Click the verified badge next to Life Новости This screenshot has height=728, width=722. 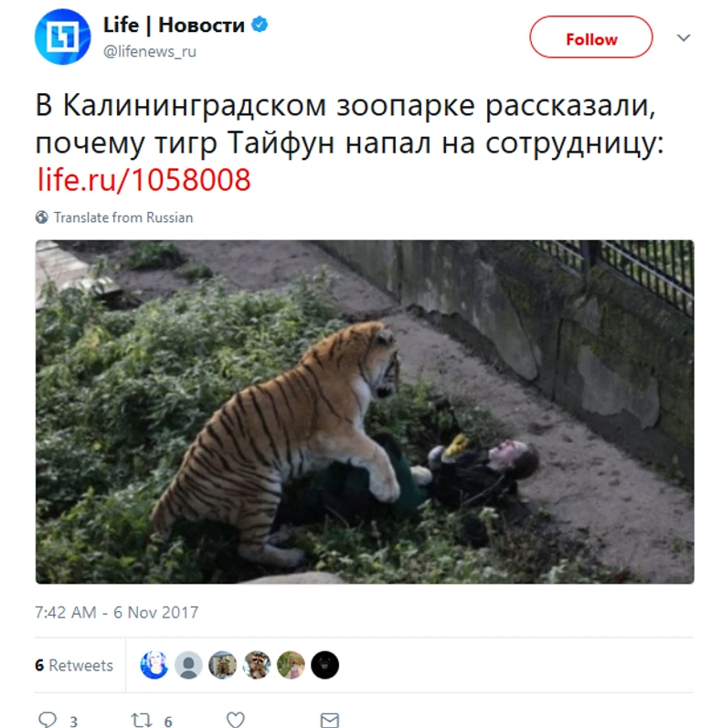pos(260,25)
